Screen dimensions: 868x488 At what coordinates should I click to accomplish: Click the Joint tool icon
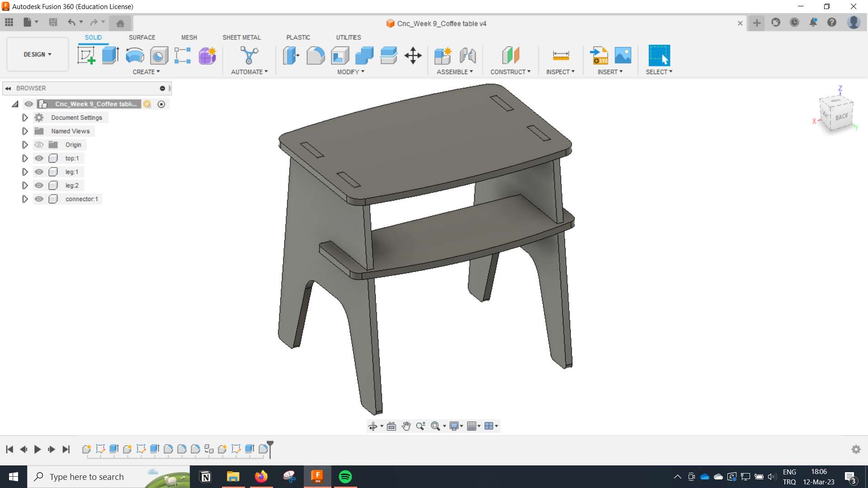point(467,56)
